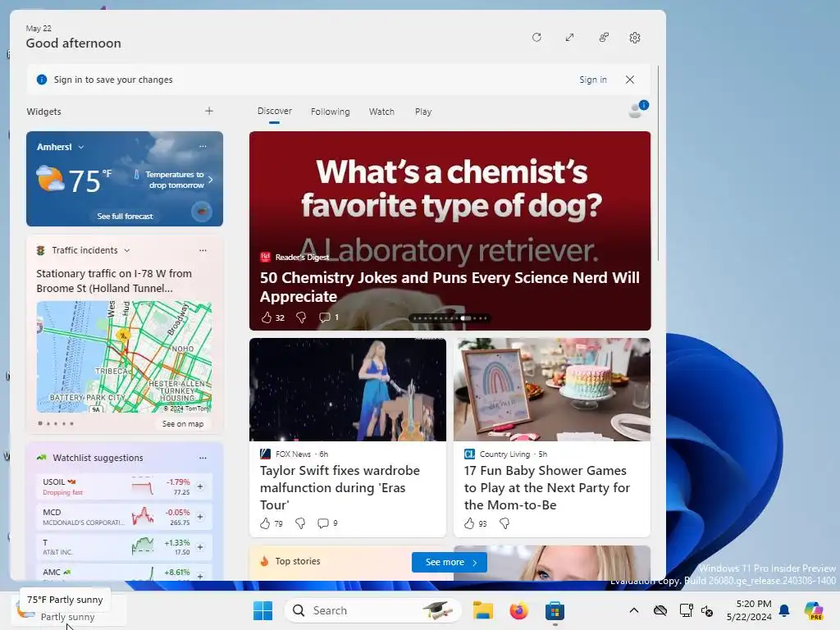
Task: Add MCD to watchlist
Action: [x=200, y=517]
